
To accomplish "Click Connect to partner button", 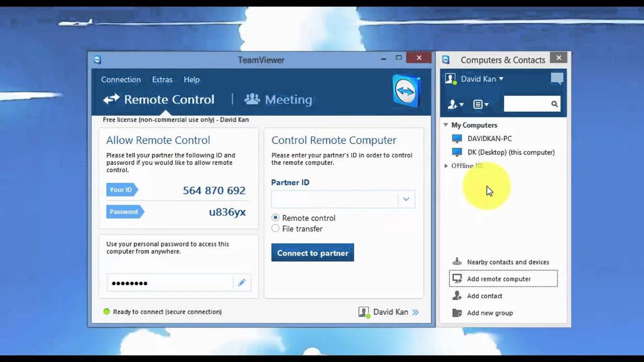I will click(312, 253).
